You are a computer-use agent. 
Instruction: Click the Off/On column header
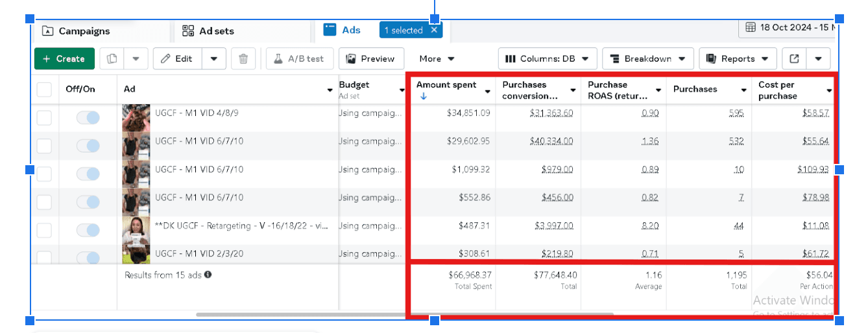(x=80, y=89)
